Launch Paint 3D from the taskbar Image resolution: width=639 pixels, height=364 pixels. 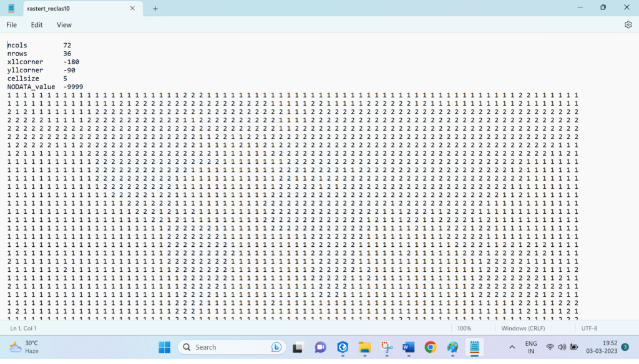click(x=453, y=347)
